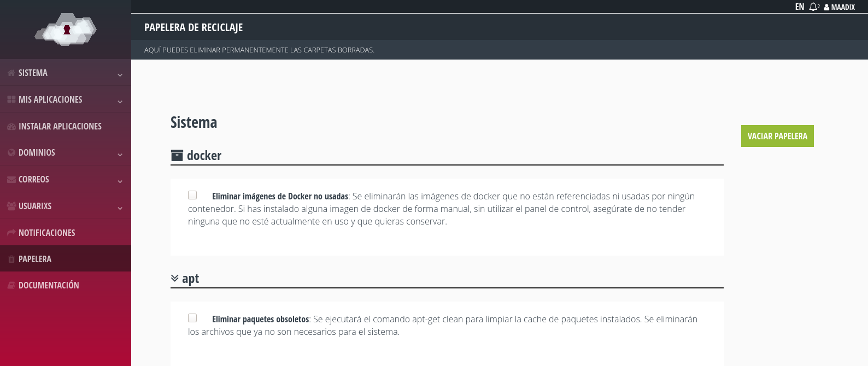Open Mis Aplicaciones sidebar menu
The height and width of the screenshot is (366, 868).
pyautogui.click(x=66, y=99)
